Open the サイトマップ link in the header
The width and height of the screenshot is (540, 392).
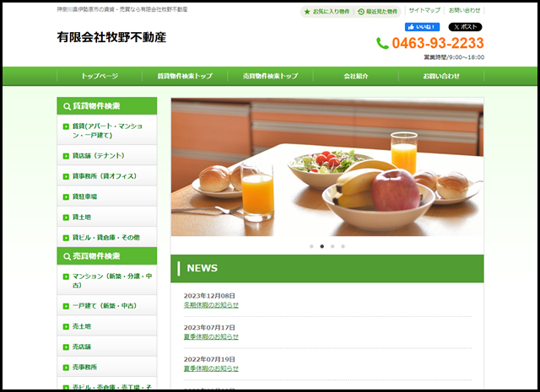pos(424,10)
